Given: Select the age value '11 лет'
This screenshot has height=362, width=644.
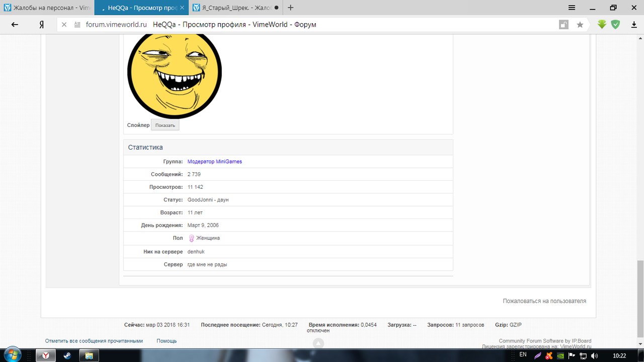Looking at the screenshot, I should coord(195,213).
